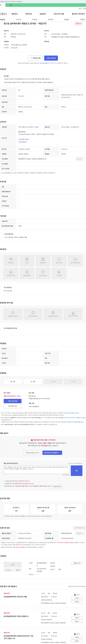
Task: Jump to the 근무조건 section tab
Action: pos(19,20)
